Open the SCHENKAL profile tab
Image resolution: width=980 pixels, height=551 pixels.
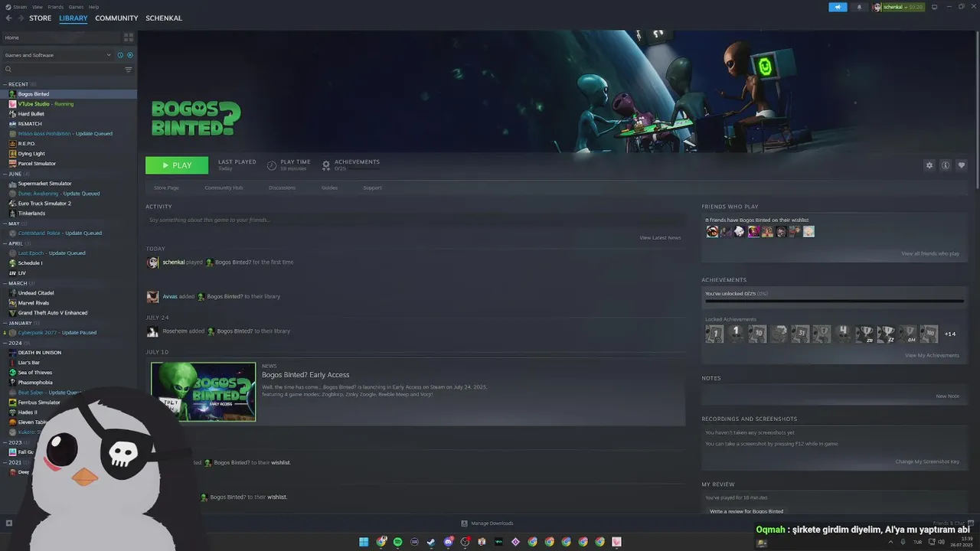164,18
